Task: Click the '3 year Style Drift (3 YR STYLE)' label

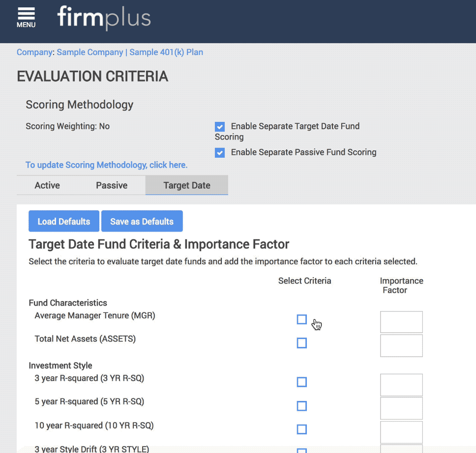Action: click(x=91, y=449)
